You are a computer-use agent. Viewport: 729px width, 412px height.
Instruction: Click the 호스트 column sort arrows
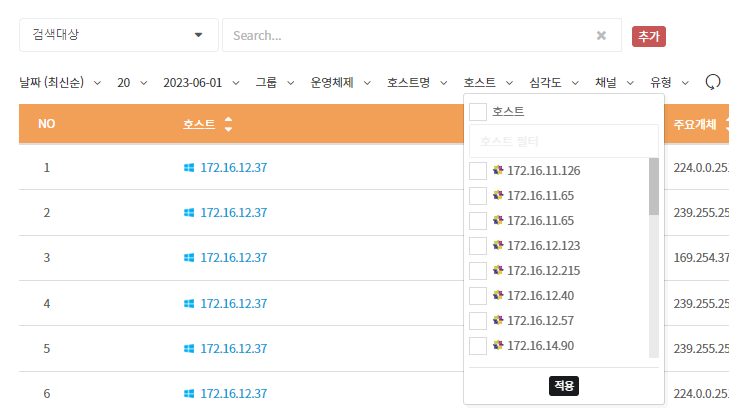[x=228, y=124]
